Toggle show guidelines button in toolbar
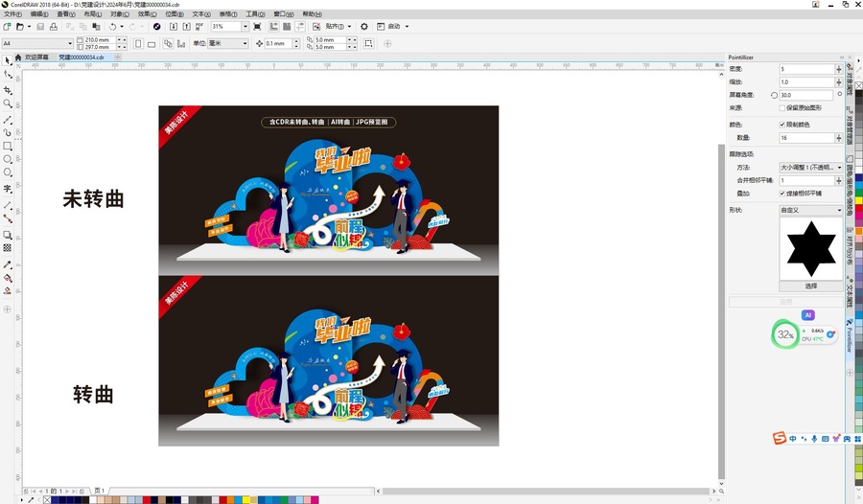This screenshot has width=863, height=504. [300, 27]
